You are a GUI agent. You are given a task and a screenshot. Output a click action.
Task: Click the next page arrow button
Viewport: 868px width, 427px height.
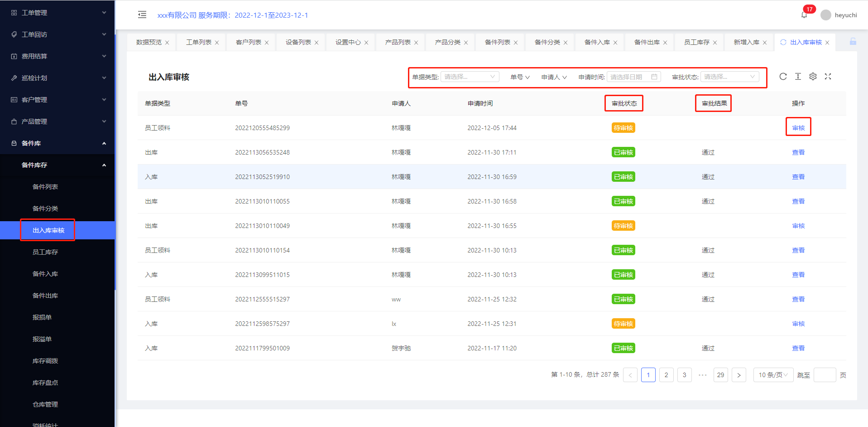pos(739,375)
